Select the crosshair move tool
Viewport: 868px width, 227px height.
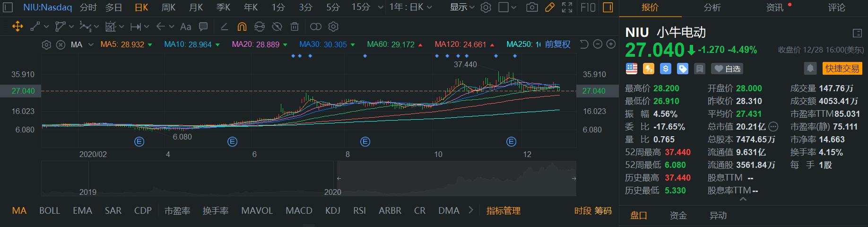tap(17, 26)
